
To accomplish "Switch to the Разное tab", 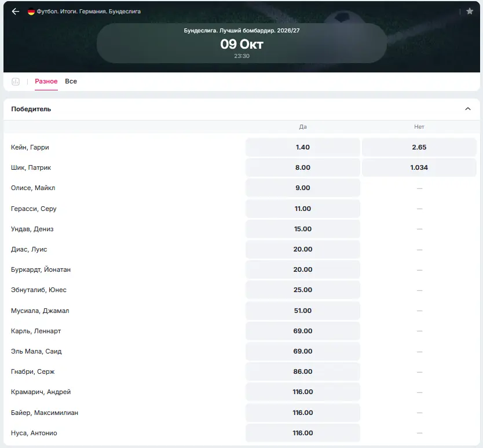I will (46, 81).
